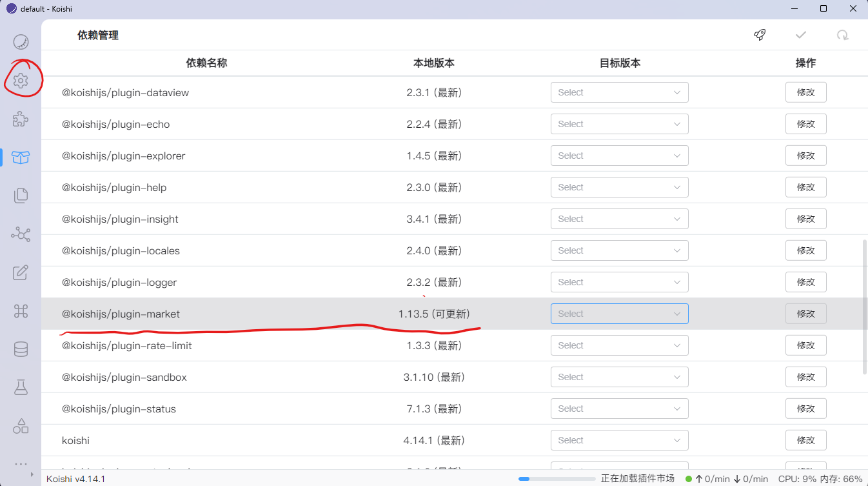Open target version dropdown for plugin-locales
868x486 pixels.
coord(619,250)
